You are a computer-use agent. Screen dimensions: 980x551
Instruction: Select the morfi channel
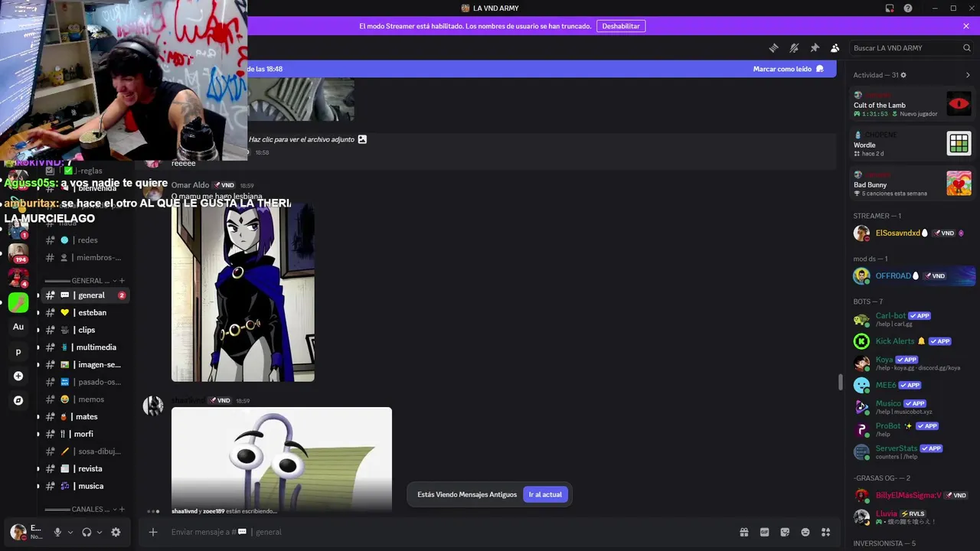(86, 434)
